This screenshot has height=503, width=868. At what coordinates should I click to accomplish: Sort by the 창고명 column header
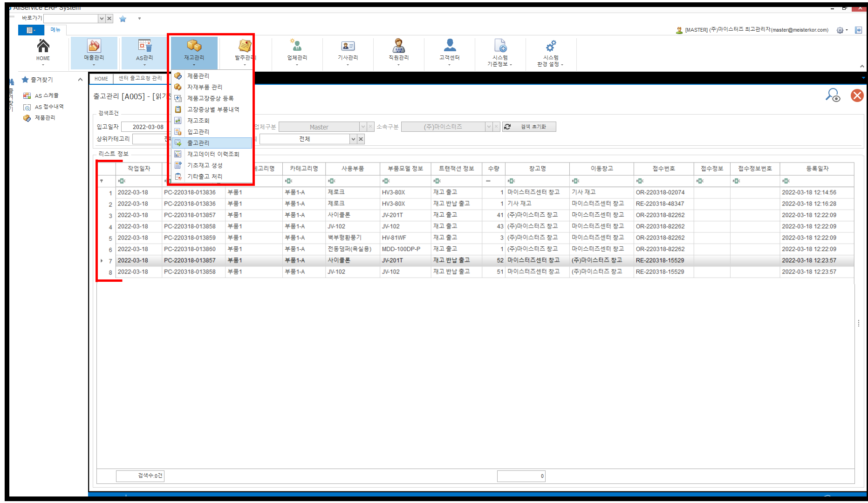pos(537,169)
